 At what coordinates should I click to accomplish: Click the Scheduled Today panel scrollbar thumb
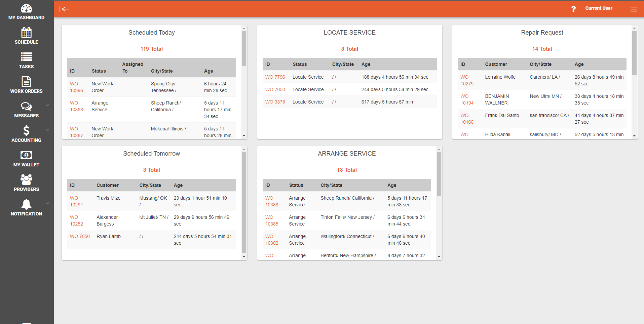[x=244, y=48]
